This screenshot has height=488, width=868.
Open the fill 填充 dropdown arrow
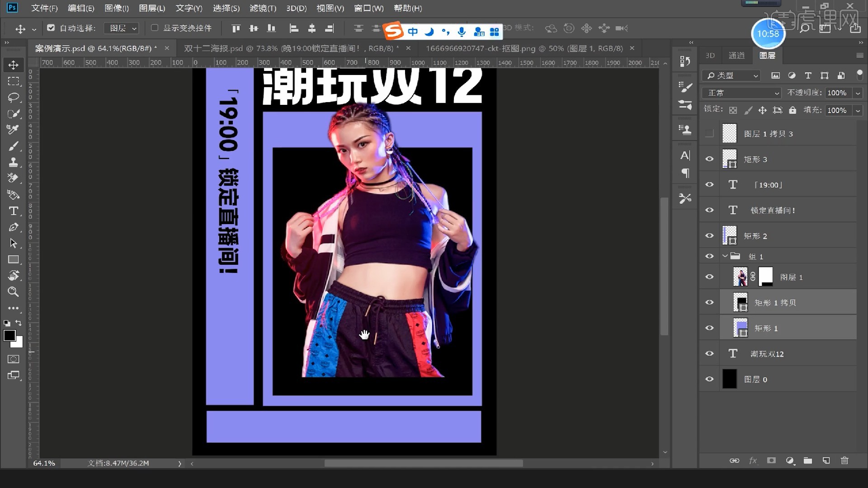(858, 110)
